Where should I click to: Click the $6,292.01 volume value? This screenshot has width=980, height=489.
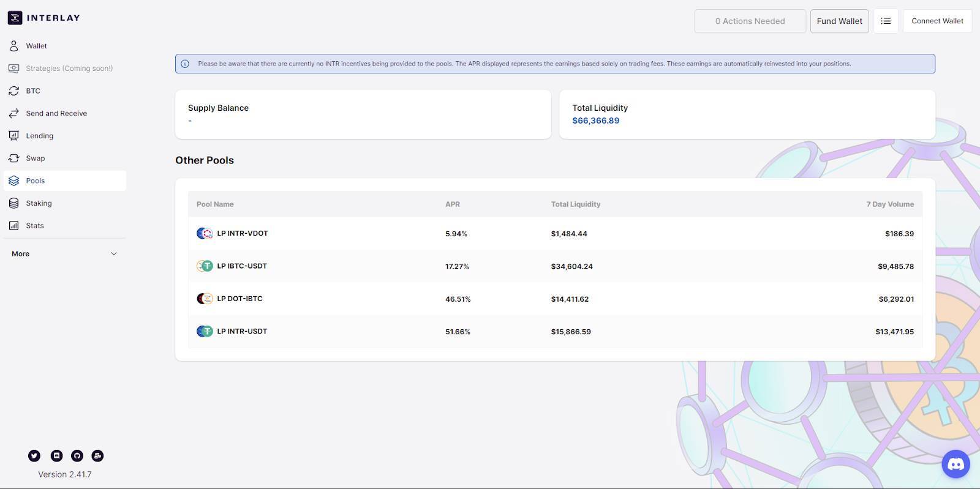coord(896,299)
